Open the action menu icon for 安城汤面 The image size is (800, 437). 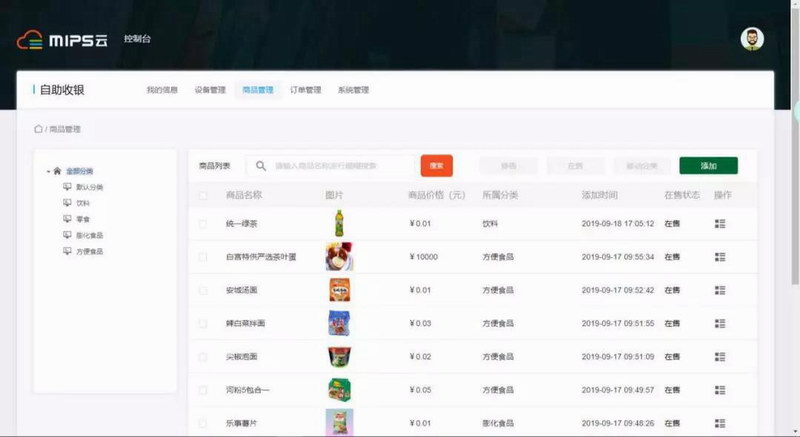click(x=720, y=290)
